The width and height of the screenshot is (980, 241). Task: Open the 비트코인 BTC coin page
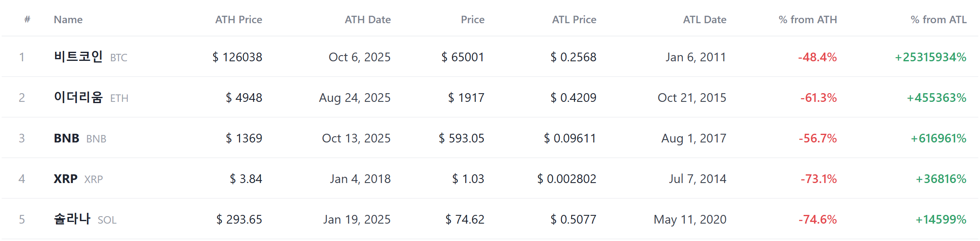[x=91, y=57]
